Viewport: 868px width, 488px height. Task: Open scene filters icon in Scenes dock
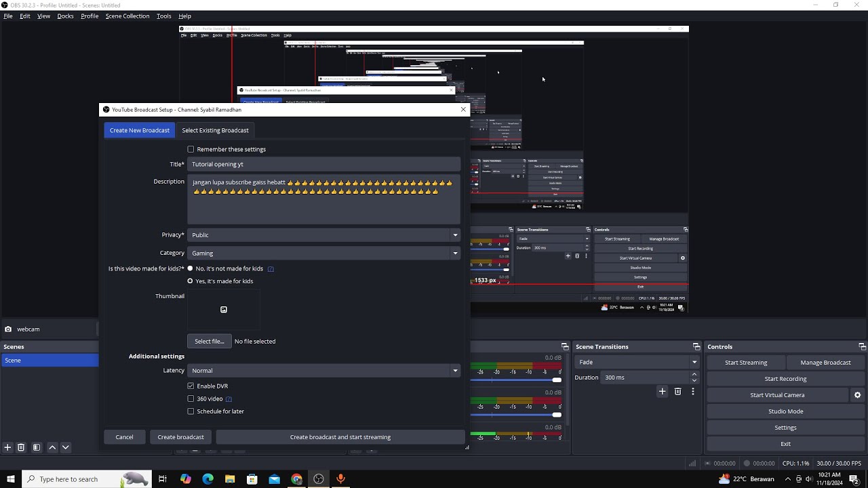point(37,447)
